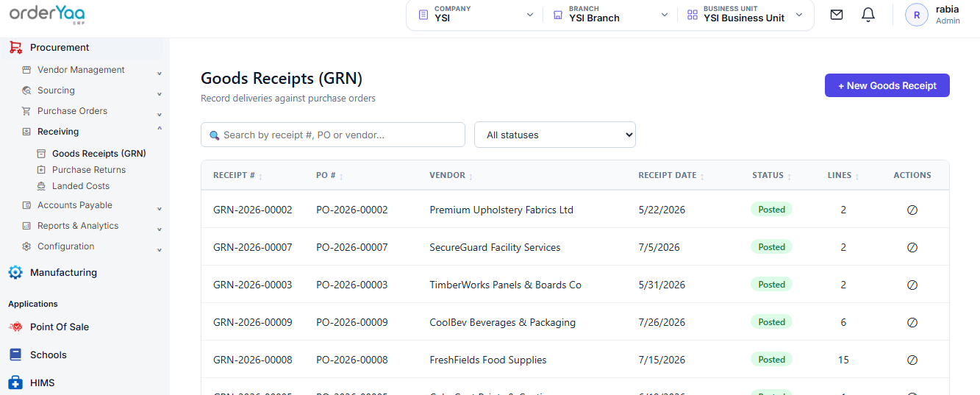Image resolution: width=980 pixels, height=395 pixels.
Task: Click the Landed Costs sidebar icon
Action: pyautogui.click(x=41, y=186)
